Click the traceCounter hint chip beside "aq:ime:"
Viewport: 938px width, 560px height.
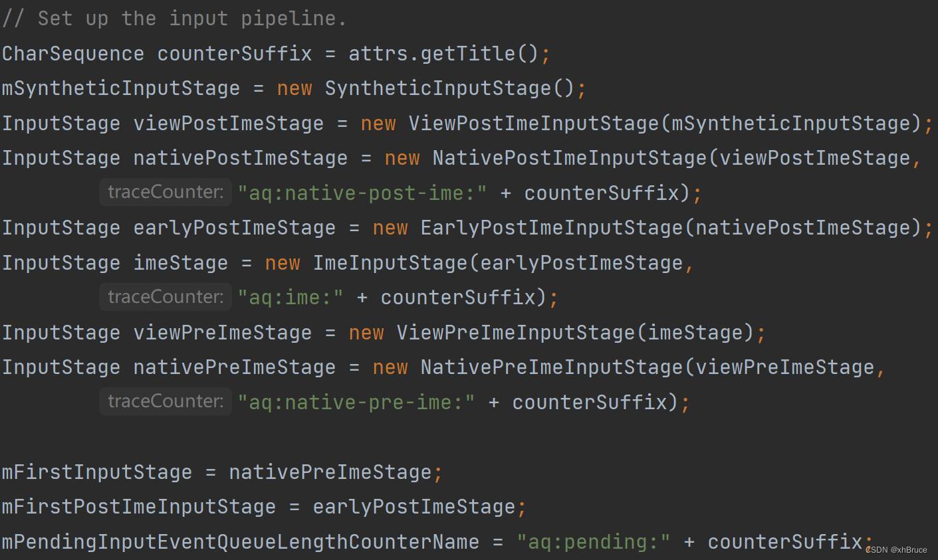[x=165, y=296]
